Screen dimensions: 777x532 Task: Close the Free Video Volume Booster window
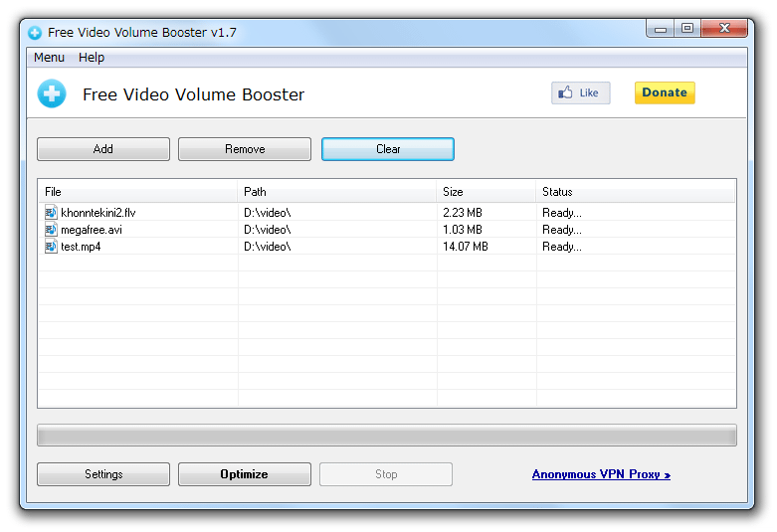[x=724, y=29]
